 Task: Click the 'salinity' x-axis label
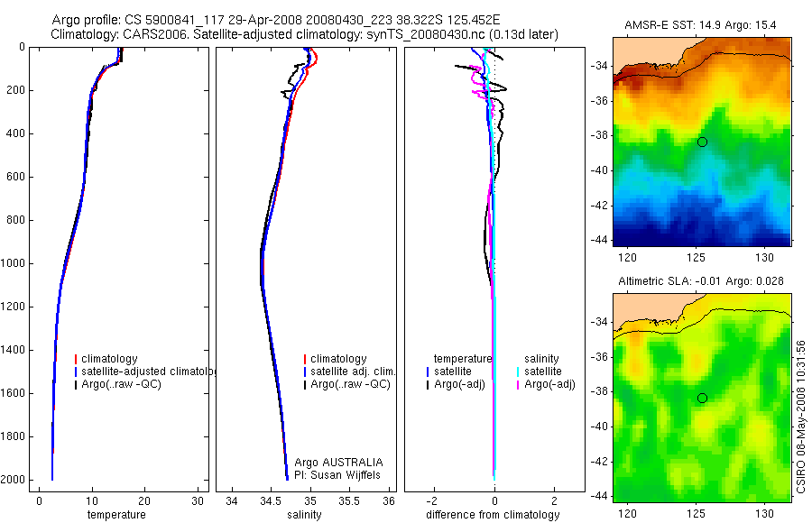(x=305, y=515)
